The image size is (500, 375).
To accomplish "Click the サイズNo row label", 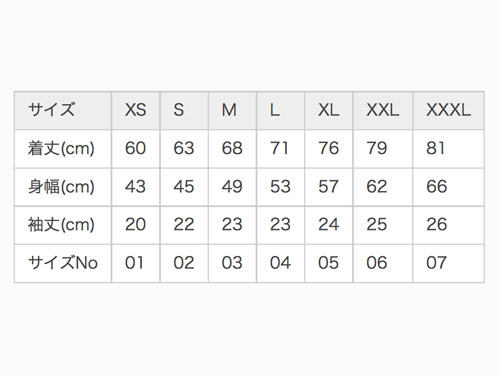I will [63, 263].
